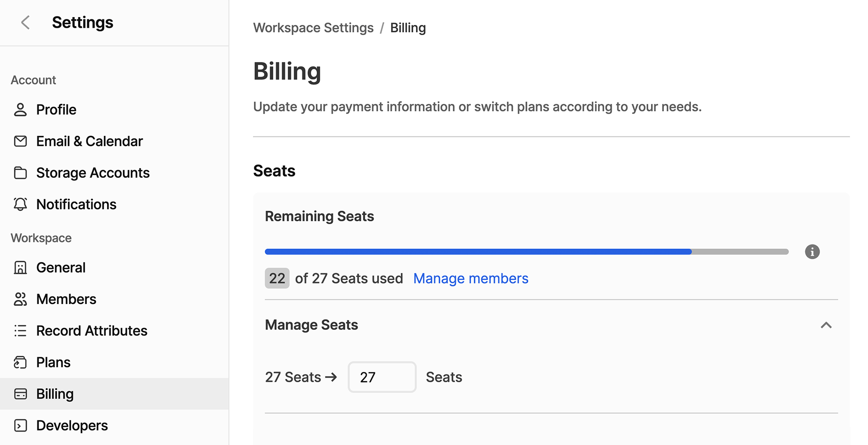Viewport: 868px width, 445px height.
Task: Click the seats number input field
Action: pos(382,377)
